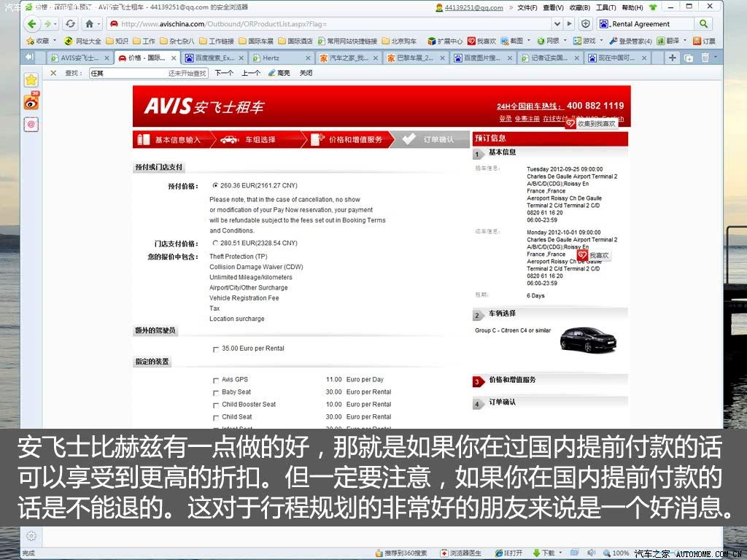
Task: Close the find bar with the X icon
Action: [x=53, y=73]
